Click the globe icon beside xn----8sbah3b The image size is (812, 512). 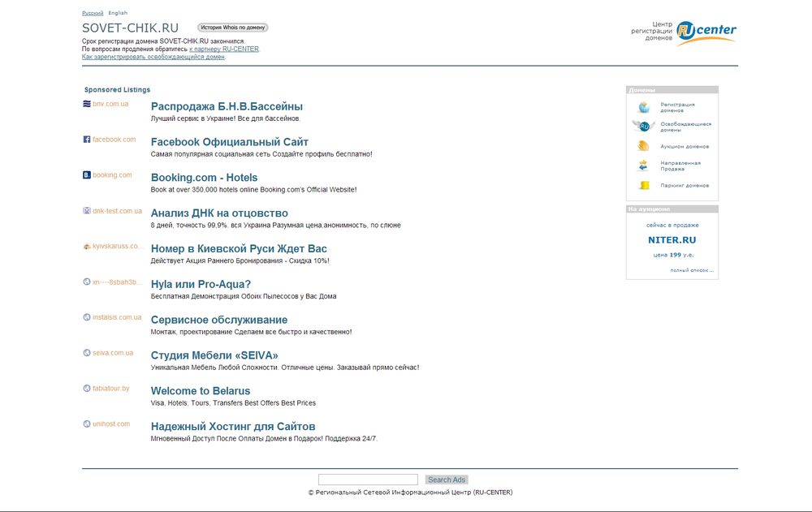coord(87,282)
